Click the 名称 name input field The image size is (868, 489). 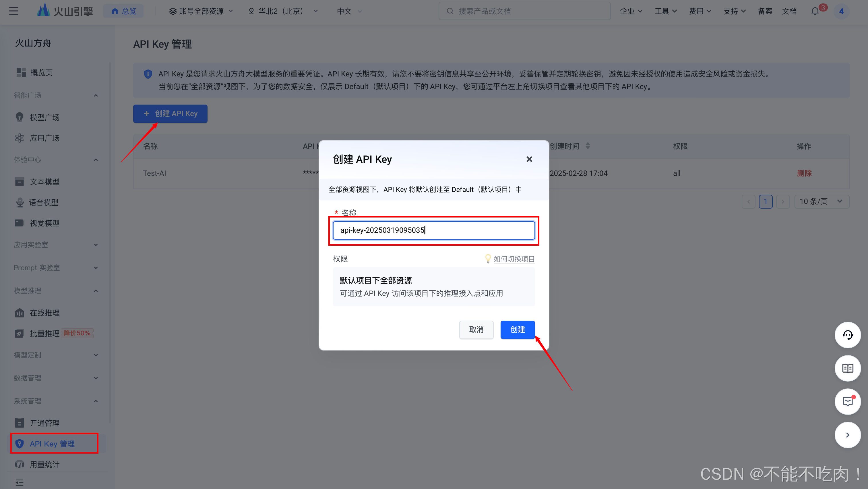(x=434, y=230)
